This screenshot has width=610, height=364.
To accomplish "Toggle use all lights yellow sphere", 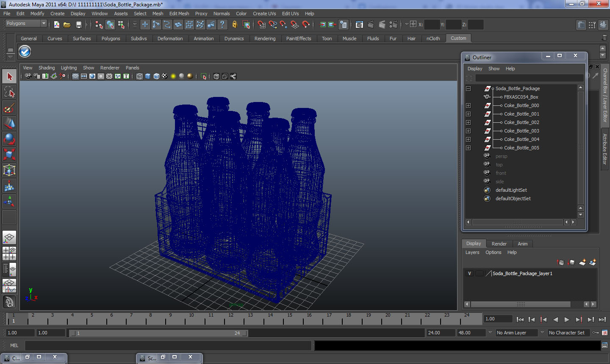I will coord(173,76).
